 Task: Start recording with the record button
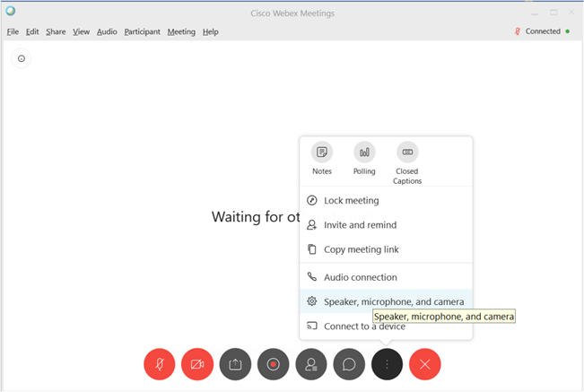click(273, 364)
